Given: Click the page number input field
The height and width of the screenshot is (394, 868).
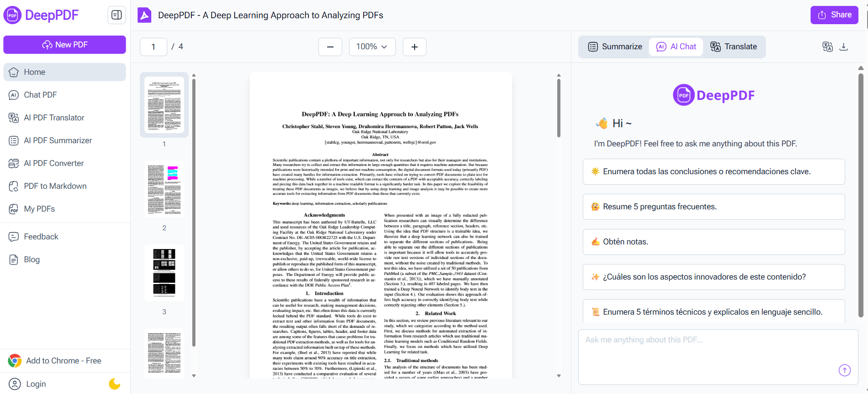Looking at the screenshot, I should click(154, 47).
